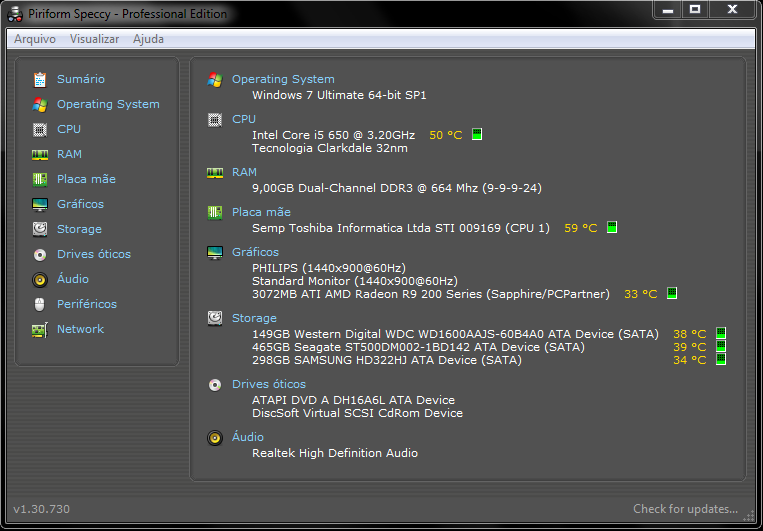Click the Windows flag icon beside the sidebar Operating System entry
Viewport: 763px width, 531px height.
[x=40, y=104]
